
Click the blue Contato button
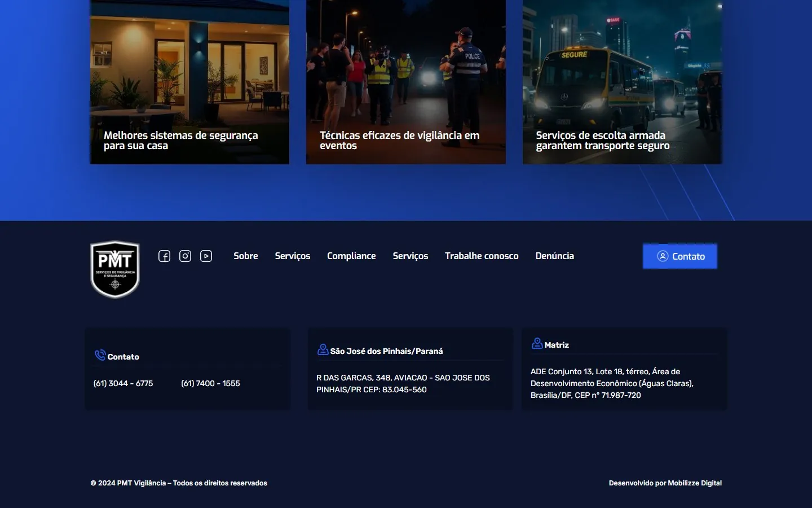point(680,256)
